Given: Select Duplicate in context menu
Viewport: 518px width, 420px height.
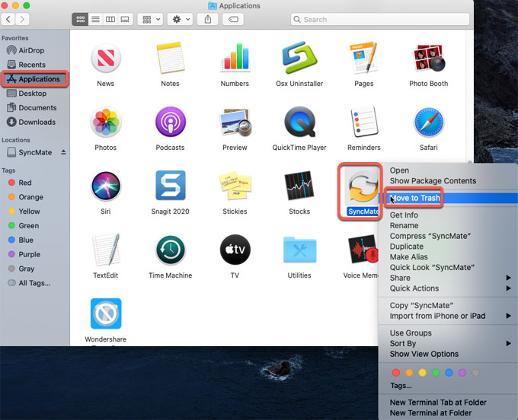Looking at the screenshot, I should click(448, 247).
